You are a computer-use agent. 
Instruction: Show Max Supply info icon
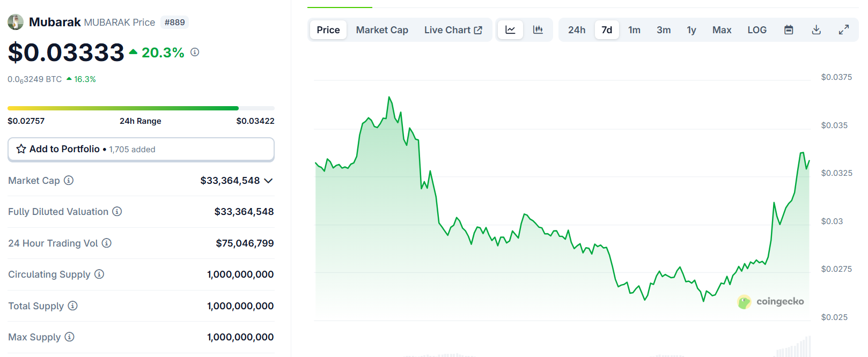69,337
